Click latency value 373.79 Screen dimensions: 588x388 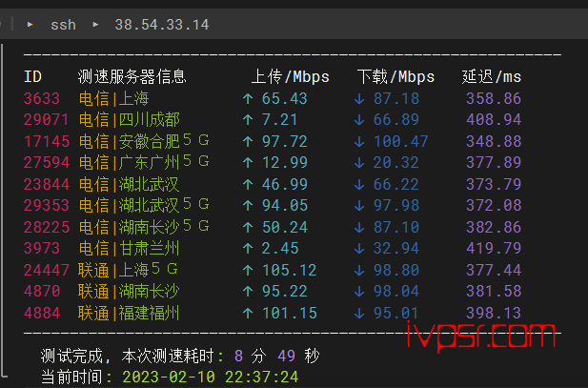point(494,184)
